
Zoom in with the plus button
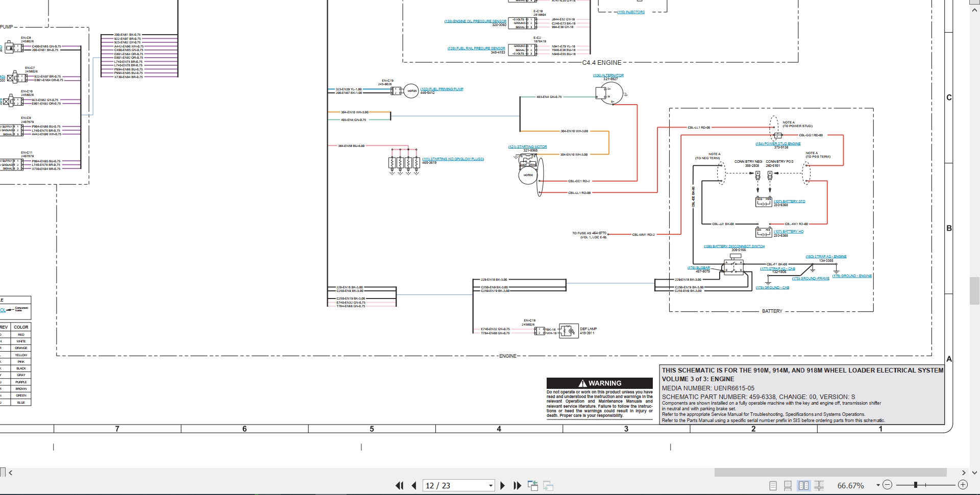963,485
